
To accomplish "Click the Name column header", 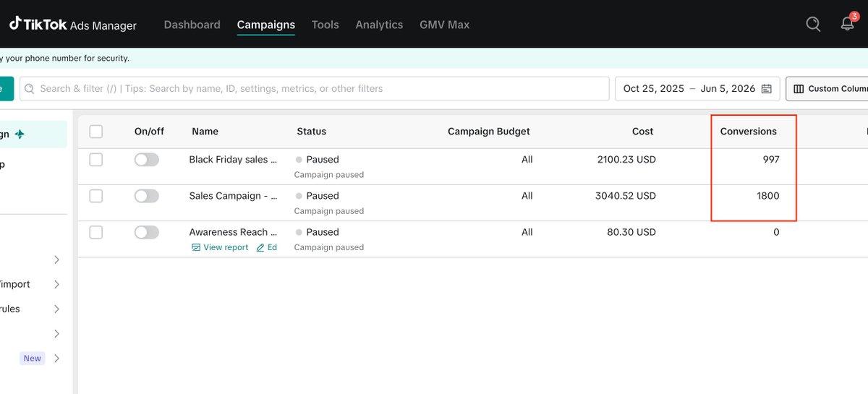I will point(205,132).
